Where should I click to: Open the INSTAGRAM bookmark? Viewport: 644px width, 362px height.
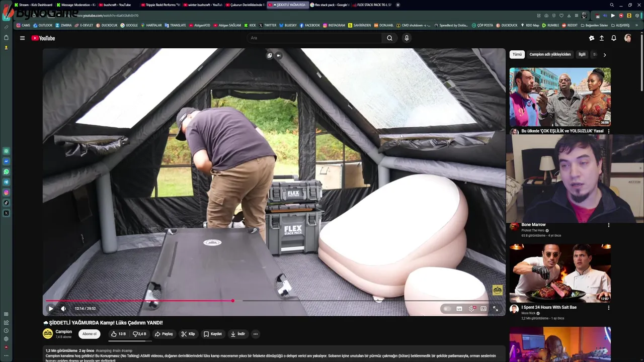pyautogui.click(x=334, y=25)
